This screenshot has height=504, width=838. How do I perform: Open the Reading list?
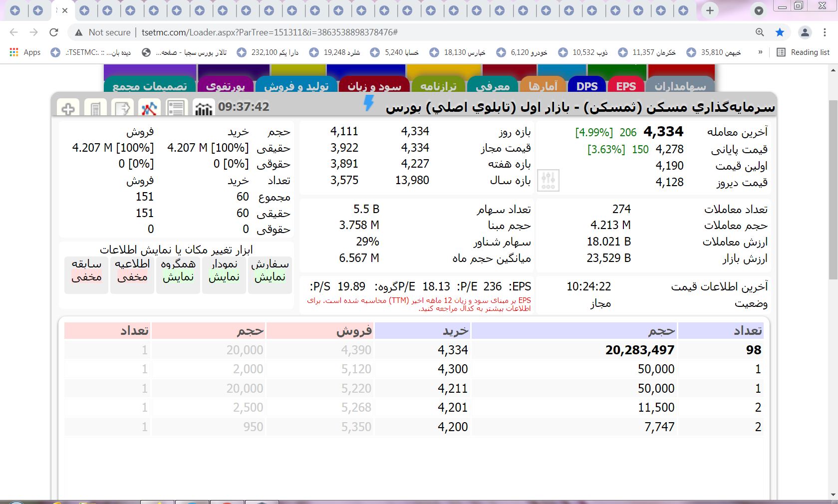click(x=803, y=52)
